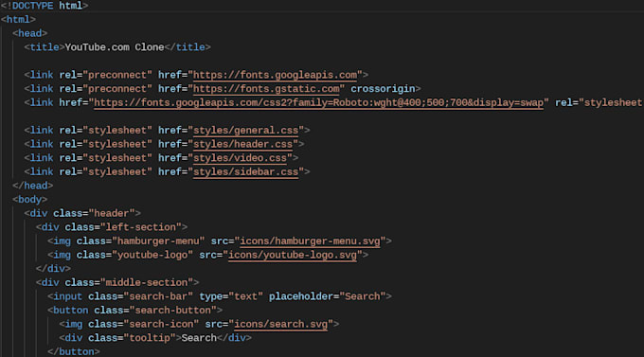Follow the icons/youtube-logo.svg path
Viewport: 644px width, 357px height.
pos(293,255)
